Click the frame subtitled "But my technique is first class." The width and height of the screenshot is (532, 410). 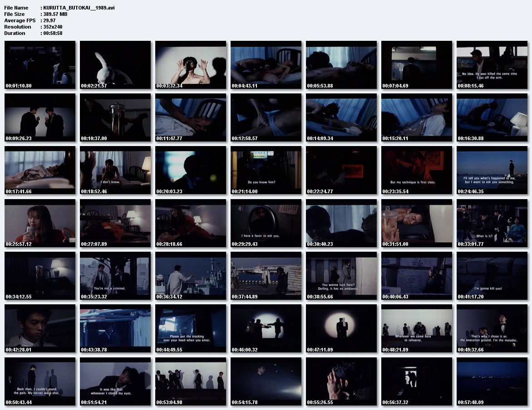coord(417,170)
